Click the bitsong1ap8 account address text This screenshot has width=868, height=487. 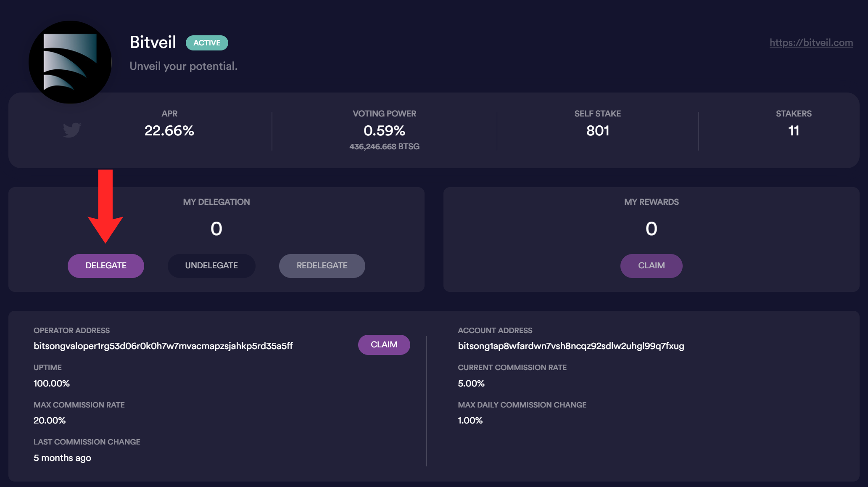(x=571, y=346)
